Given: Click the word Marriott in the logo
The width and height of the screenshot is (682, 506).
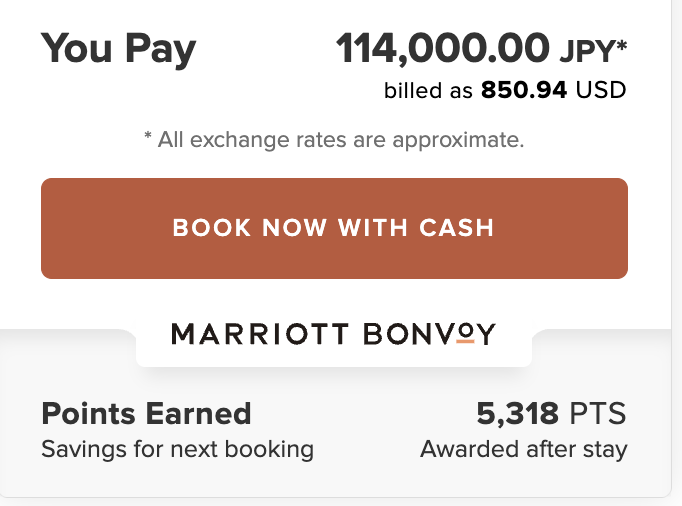Looking at the screenshot, I should pyautogui.click(x=258, y=334).
